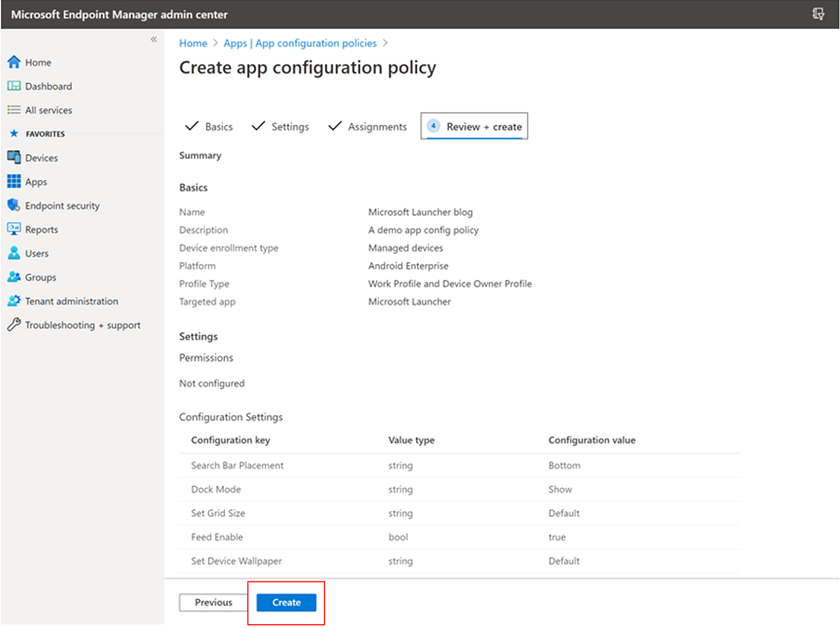
Task: Click the Set Grid Size configuration key
Action: (x=218, y=513)
